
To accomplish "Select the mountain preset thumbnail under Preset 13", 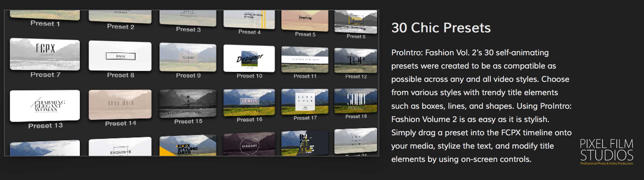I will click(45, 148).
